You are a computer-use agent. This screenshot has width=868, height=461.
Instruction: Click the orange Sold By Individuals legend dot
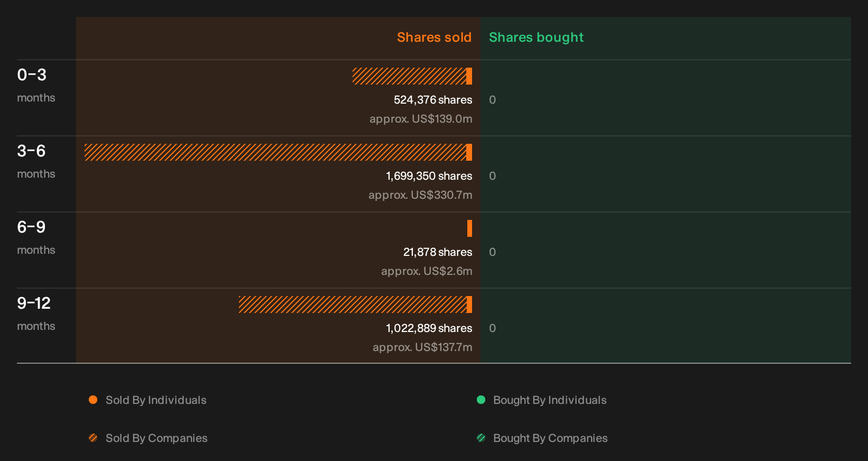(x=93, y=400)
